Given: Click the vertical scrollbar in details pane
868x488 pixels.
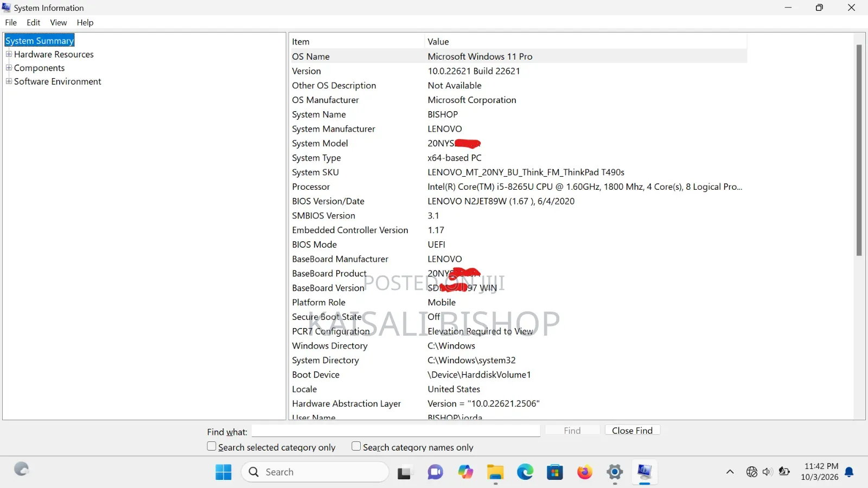Looking at the screenshot, I should [x=859, y=150].
